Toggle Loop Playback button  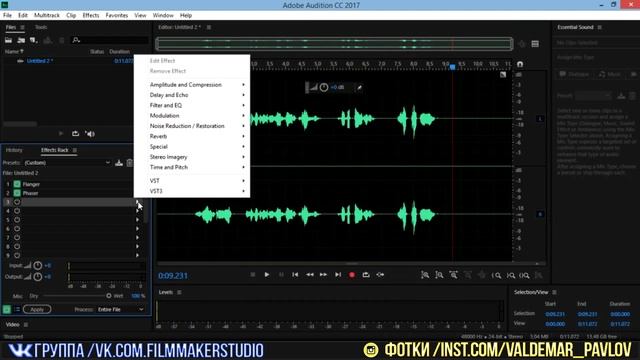click(366, 275)
